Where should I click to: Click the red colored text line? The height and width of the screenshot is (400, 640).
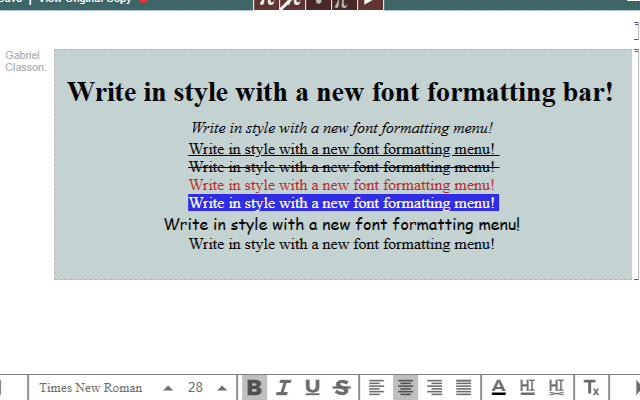coord(342,185)
